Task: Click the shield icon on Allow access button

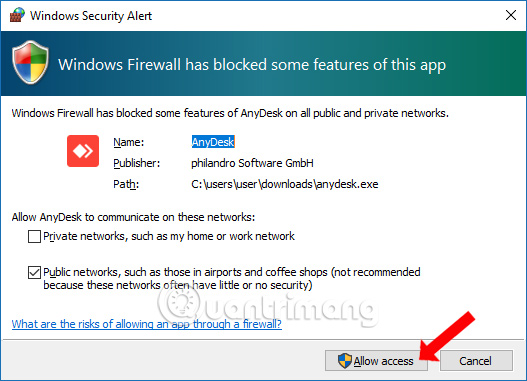Action: coord(344,361)
